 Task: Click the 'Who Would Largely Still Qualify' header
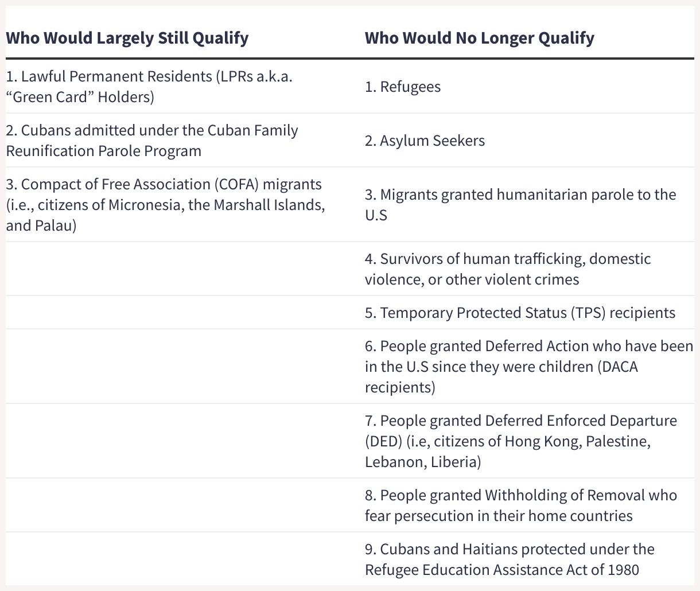point(127,38)
